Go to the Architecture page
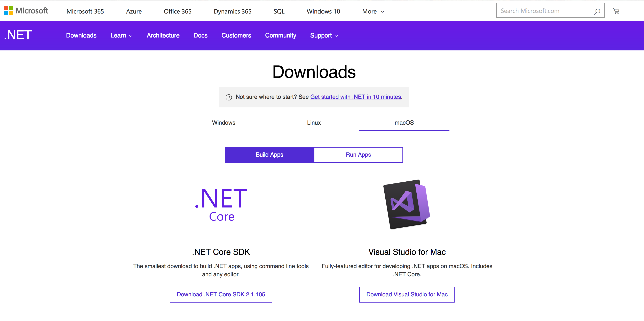The height and width of the screenshot is (321, 644). [x=163, y=35]
